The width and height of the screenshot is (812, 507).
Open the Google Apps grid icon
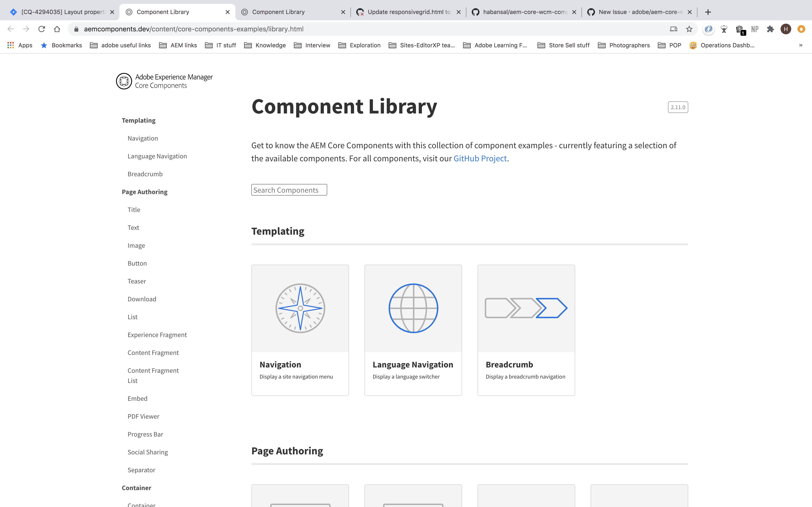pyautogui.click(x=10, y=45)
